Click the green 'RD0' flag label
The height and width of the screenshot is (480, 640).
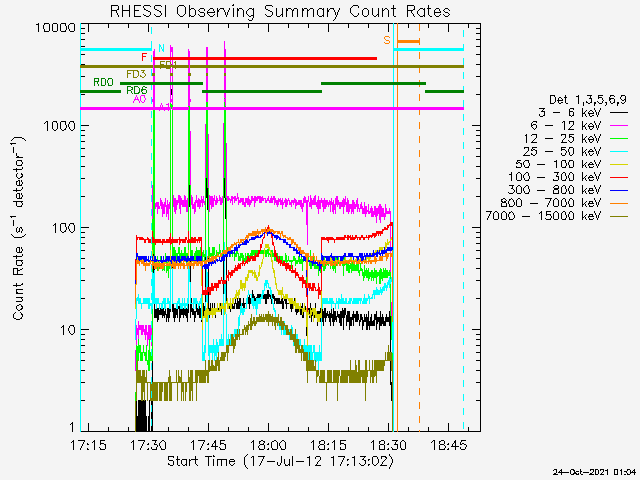pyautogui.click(x=103, y=82)
